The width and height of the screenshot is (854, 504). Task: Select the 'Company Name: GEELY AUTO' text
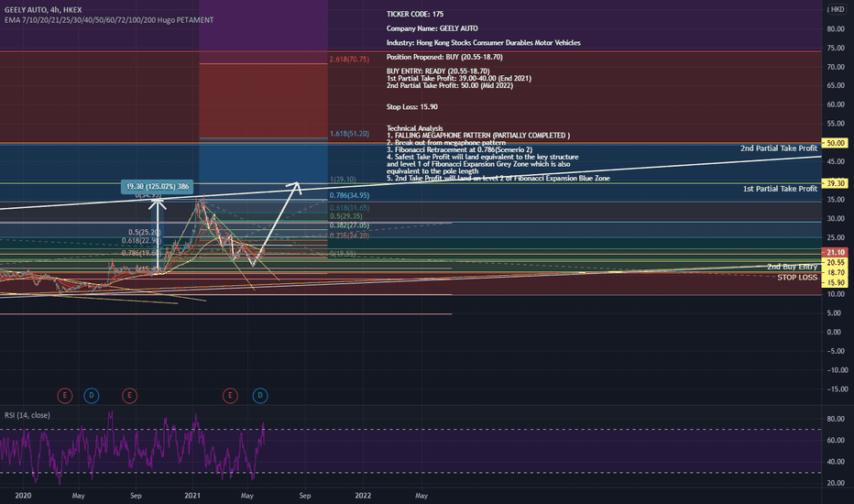click(x=432, y=28)
